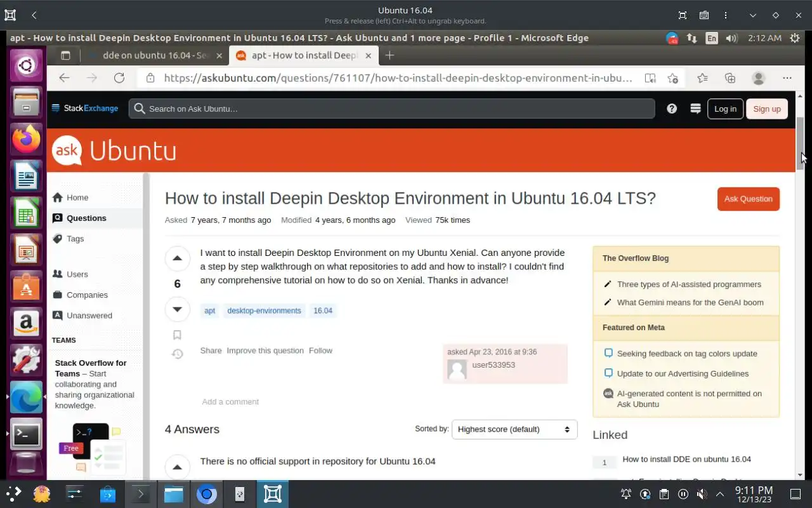The height and width of the screenshot is (508, 812).
Task: Open Companies in sidebar
Action: coord(87,295)
